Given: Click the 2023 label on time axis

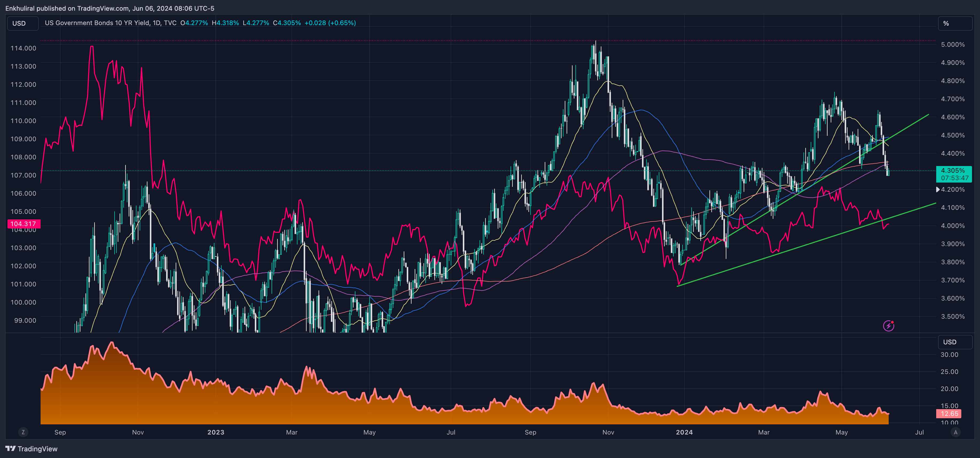Looking at the screenshot, I should [x=216, y=432].
